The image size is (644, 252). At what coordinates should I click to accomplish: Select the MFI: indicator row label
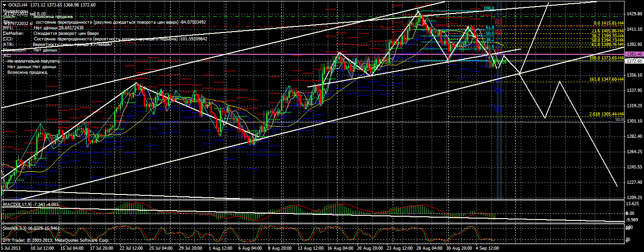click(x=7, y=28)
